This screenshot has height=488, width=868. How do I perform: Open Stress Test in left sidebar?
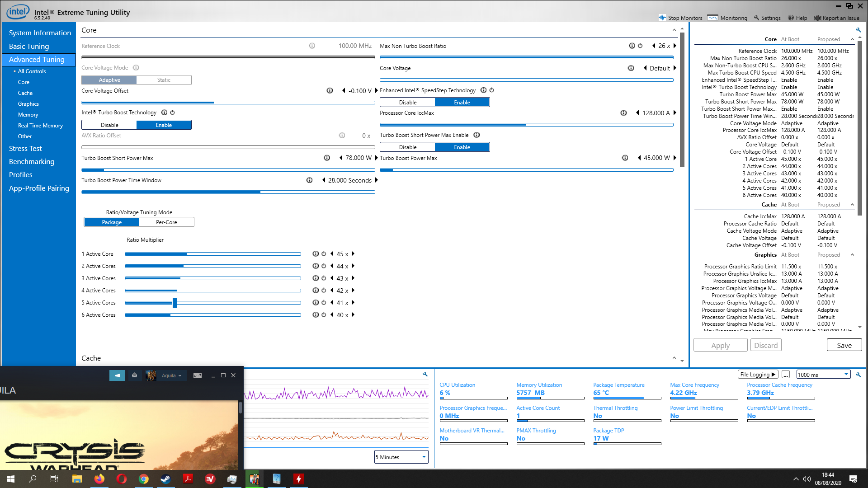pos(25,148)
